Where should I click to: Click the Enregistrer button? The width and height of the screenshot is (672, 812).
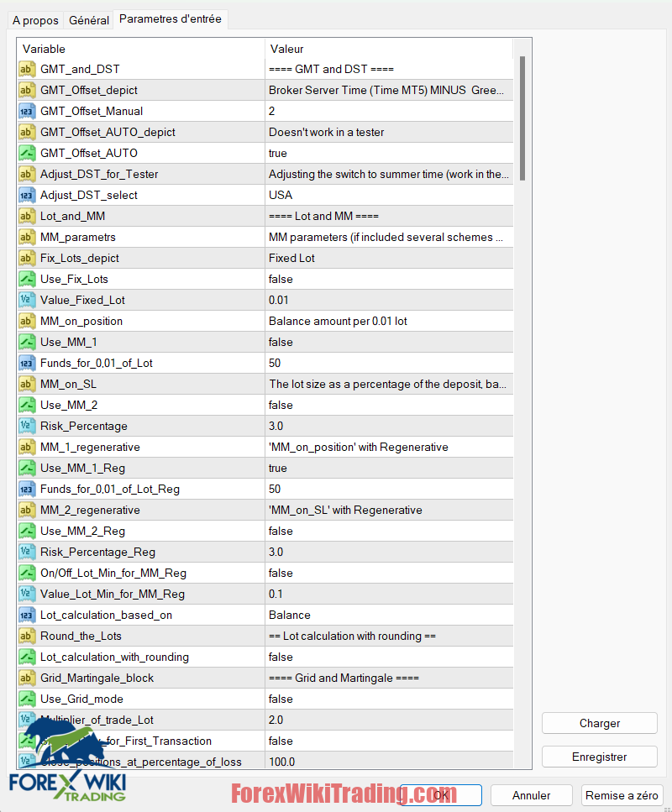pos(600,757)
